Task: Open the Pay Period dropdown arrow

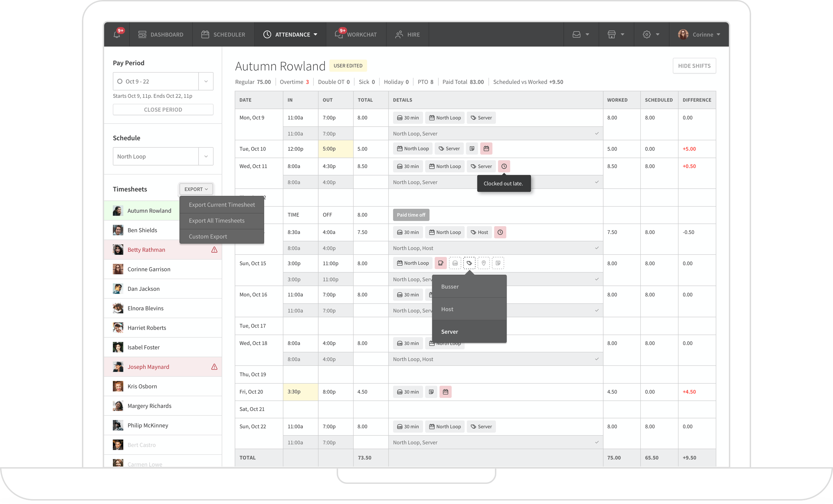Action: [x=206, y=81]
